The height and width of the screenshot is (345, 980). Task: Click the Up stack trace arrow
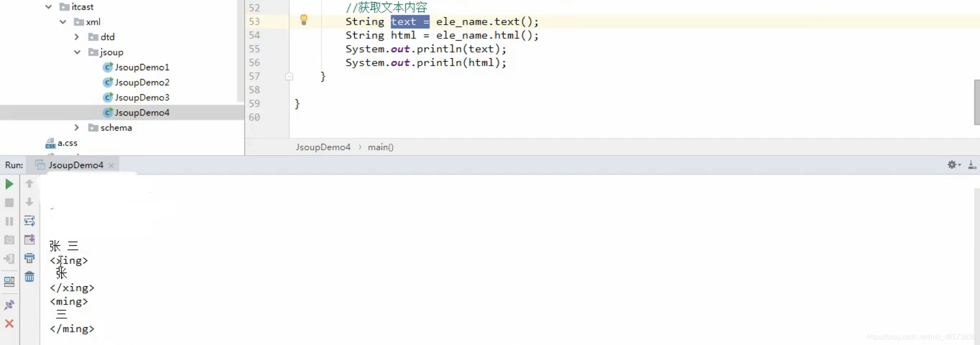pyautogui.click(x=30, y=183)
